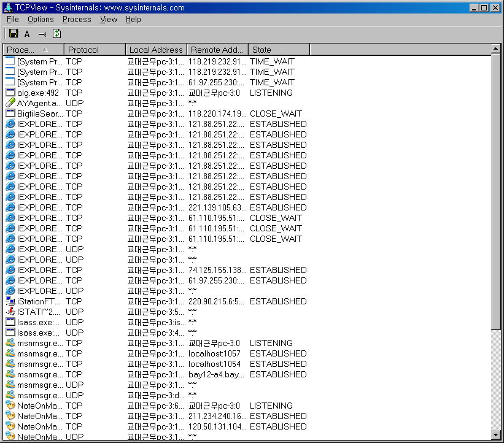This screenshot has width=504, height=443.
Task: Click the alg.exe:492 process icon
Action: (10, 93)
